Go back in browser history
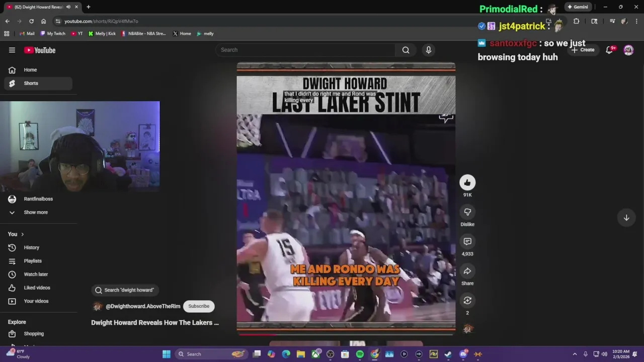This screenshot has height=362, width=644. click(7, 21)
